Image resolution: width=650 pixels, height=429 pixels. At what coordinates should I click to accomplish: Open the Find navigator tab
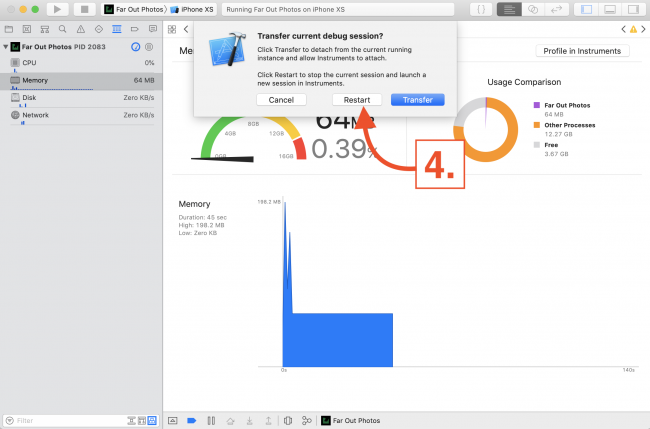click(x=63, y=29)
